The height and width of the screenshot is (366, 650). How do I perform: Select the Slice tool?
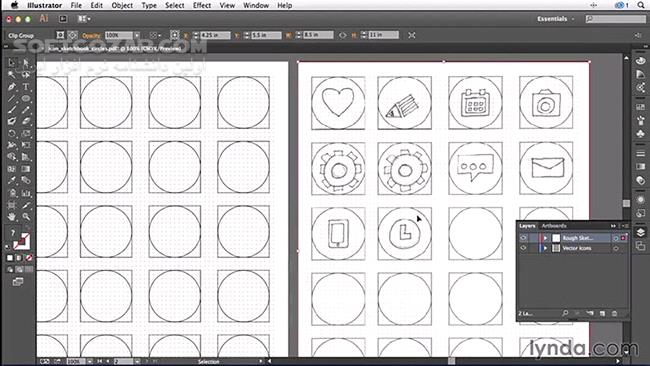(x=26, y=205)
